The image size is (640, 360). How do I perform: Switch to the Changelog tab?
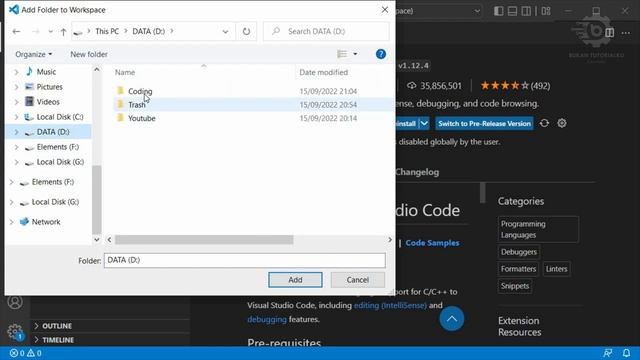(x=417, y=172)
